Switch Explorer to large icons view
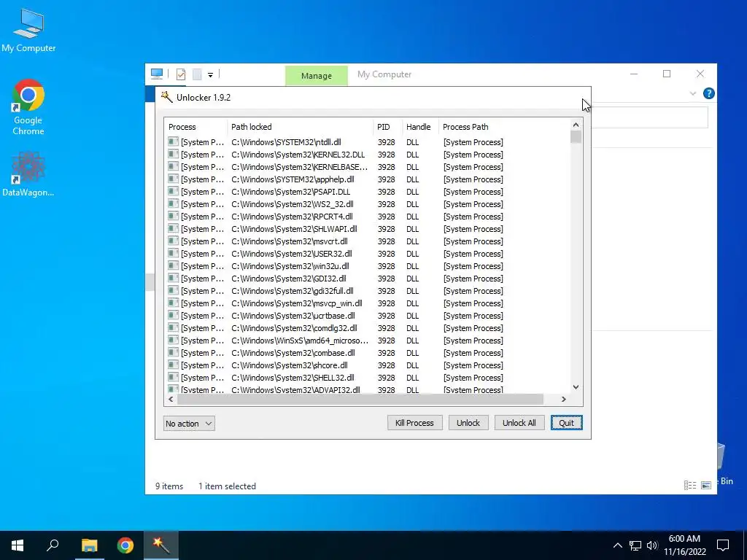 (x=706, y=485)
